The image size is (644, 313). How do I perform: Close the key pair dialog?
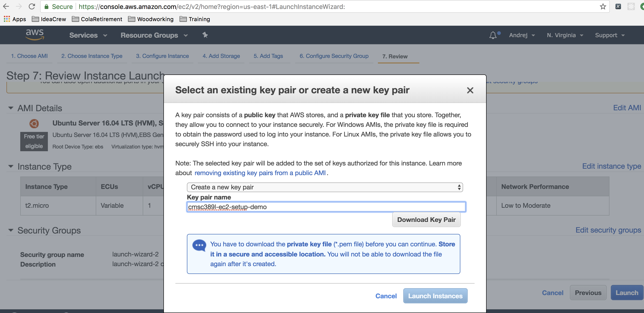pos(470,89)
